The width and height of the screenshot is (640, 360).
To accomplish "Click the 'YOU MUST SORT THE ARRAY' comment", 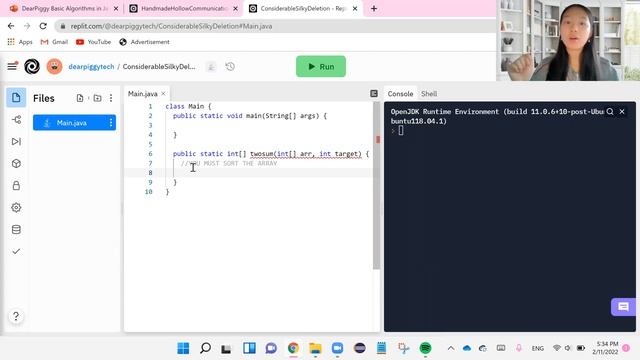I will tap(229, 163).
